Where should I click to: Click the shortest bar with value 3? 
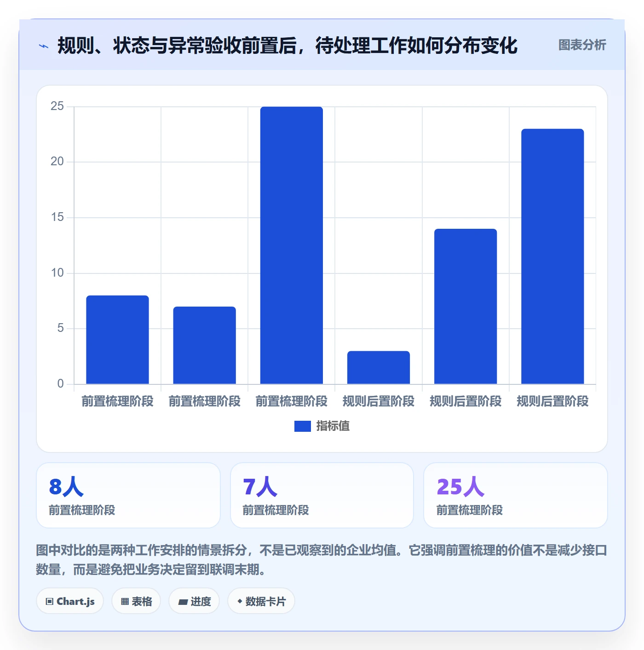[x=379, y=367]
